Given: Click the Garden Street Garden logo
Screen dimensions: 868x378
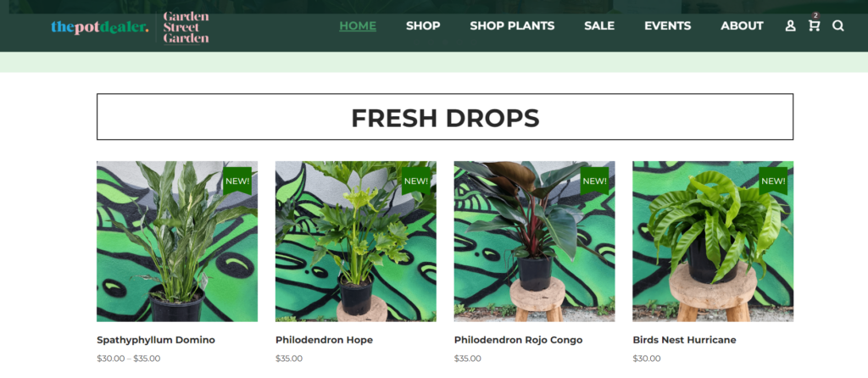Looking at the screenshot, I should tap(186, 27).
